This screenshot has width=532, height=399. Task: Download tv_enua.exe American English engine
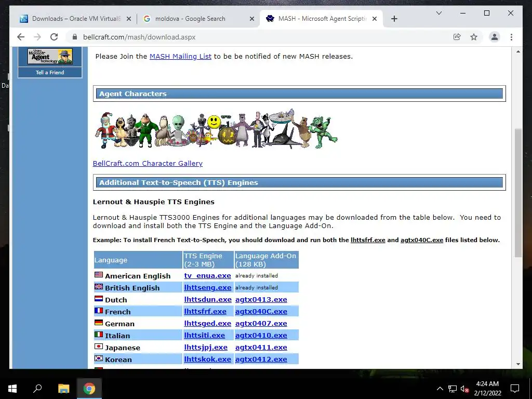click(x=207, y=275)
